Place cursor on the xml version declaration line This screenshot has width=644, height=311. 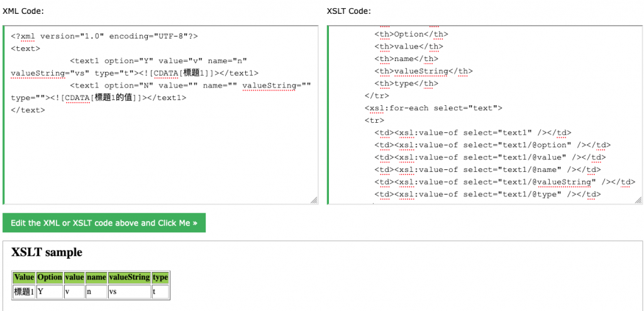(x=104, y=37)
